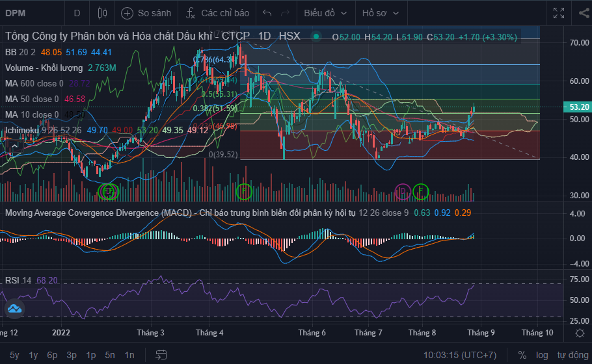This screenshot has width=592, height=364.
Task: Click the 0.5(55.31) Fibonacci level label
Action: (219, 94)
